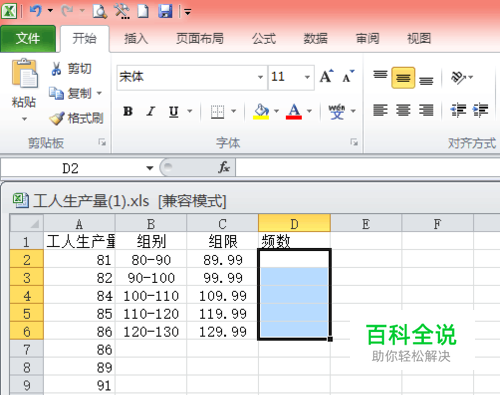The image size is (500, 395).
Task: Click the text orientation icon
Action: [459, 77]
